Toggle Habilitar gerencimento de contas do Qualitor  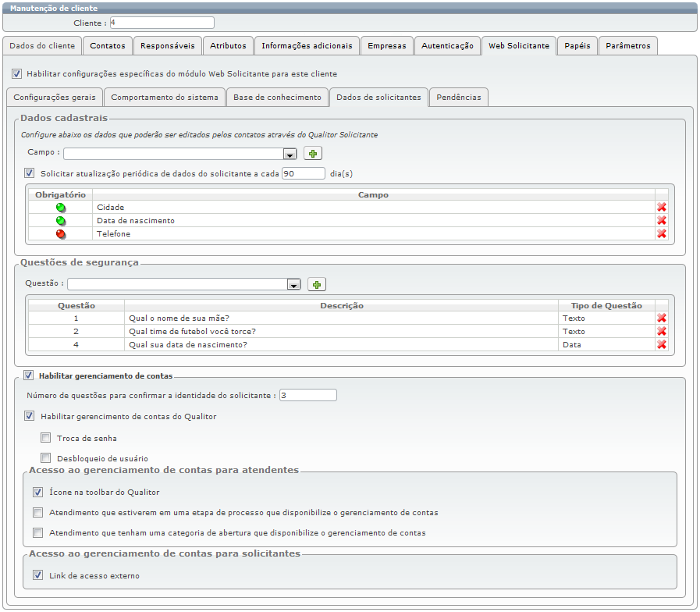pyautogui.click(x=30, y=416)
